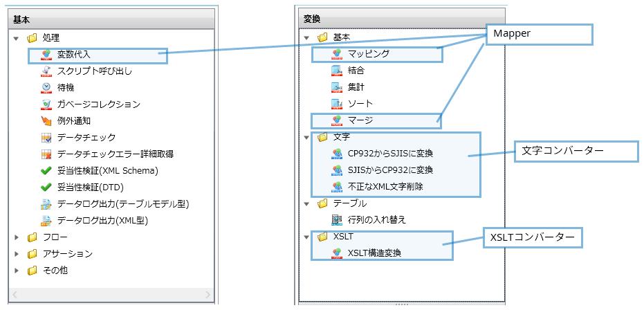Click the 変換 panel header

(402, 19)
